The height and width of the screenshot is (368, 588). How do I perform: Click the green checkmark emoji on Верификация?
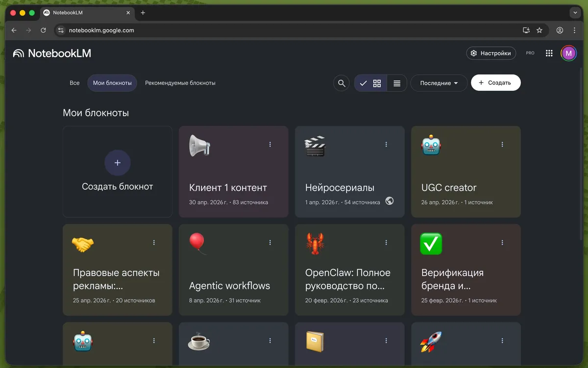pyautogui.click(x=431, y=244)
